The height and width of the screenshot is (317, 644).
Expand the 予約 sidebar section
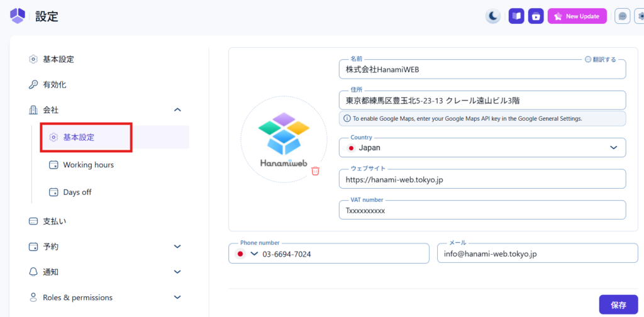pyautogui.click(x=177, y=247)
